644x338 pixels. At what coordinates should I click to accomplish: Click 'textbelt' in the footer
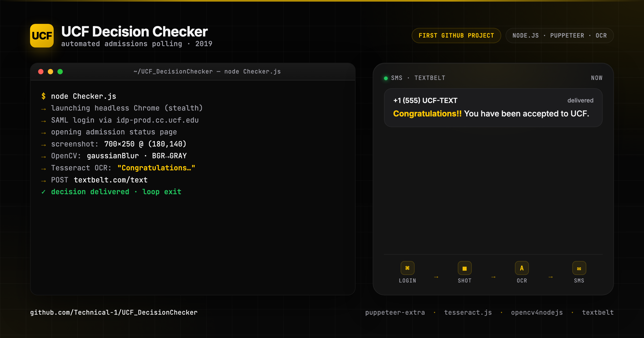598,313
